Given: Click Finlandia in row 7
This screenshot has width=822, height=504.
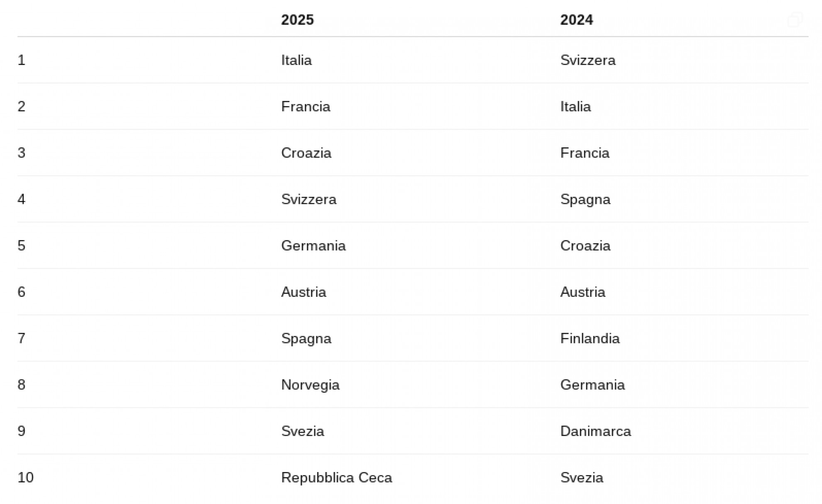Looking at the screenshot, I should (590, 339).
